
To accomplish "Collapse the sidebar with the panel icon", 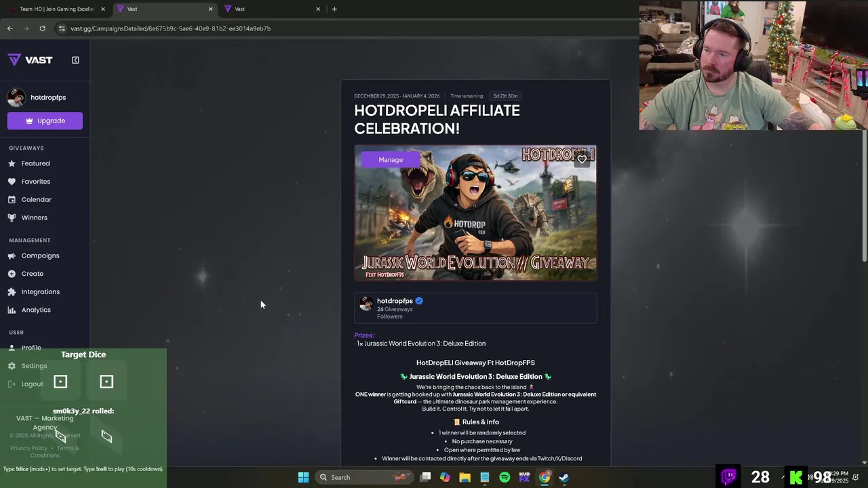I will pos(75,60).
